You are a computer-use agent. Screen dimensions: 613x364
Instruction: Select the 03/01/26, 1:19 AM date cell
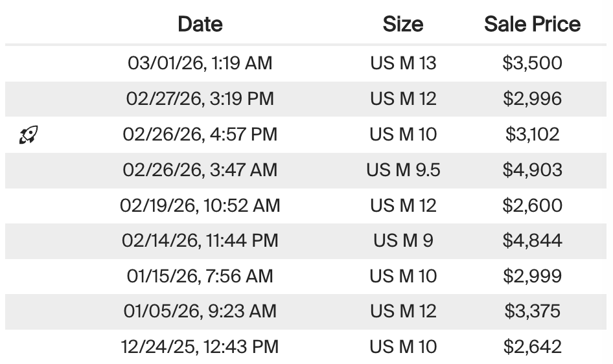click(200, 63)
